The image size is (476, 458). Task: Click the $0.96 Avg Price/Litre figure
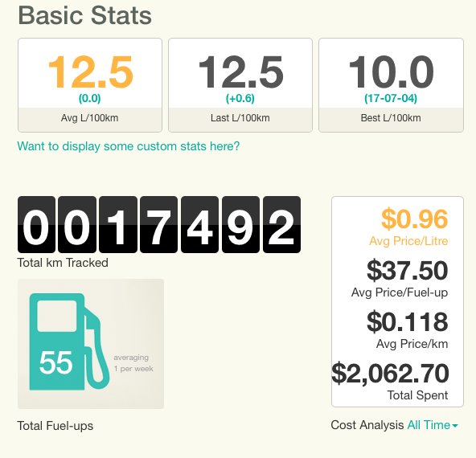pyautogui.click(x=414, y=219)
